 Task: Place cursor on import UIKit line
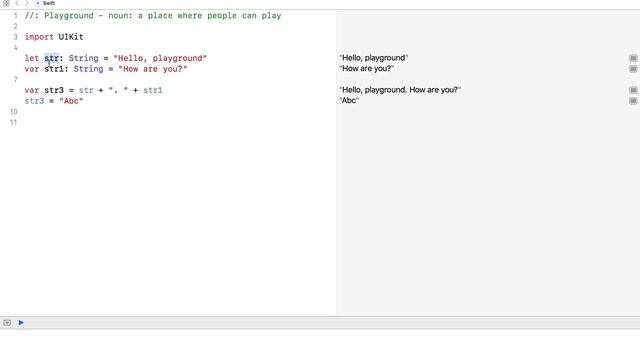pyautogui.click(x=54, y=37)
